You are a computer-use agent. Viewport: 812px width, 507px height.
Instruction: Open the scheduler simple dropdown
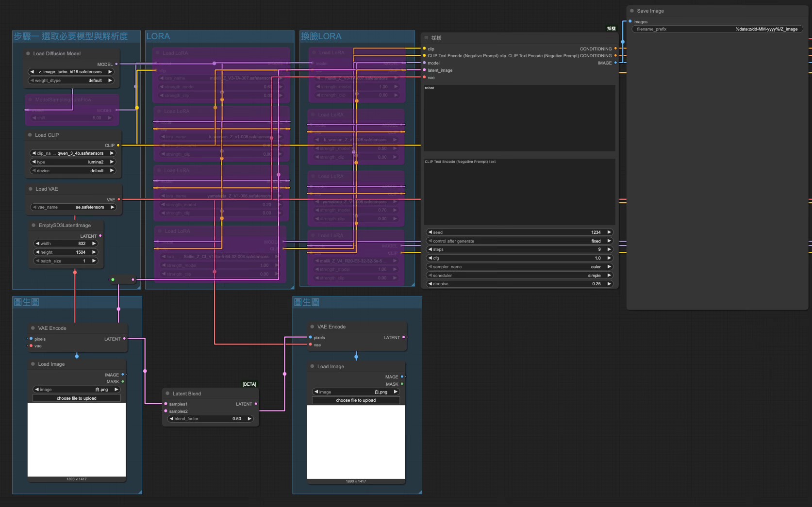point(519,276)
